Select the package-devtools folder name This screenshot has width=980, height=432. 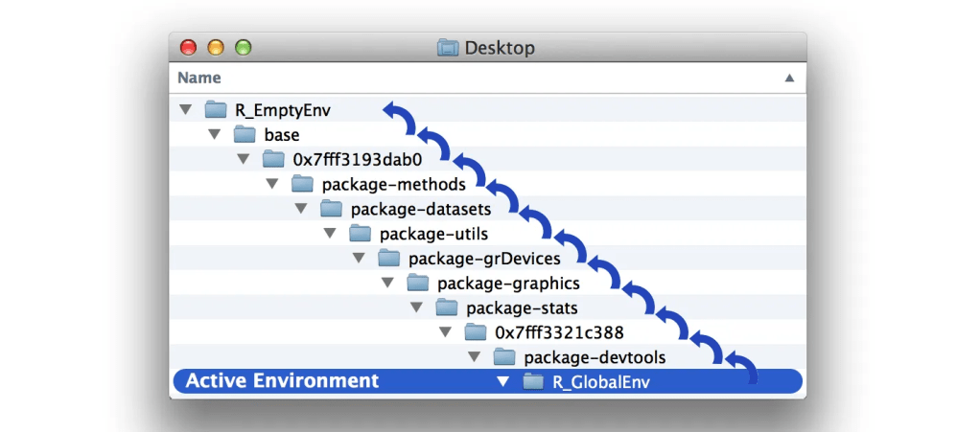point(595,357)
